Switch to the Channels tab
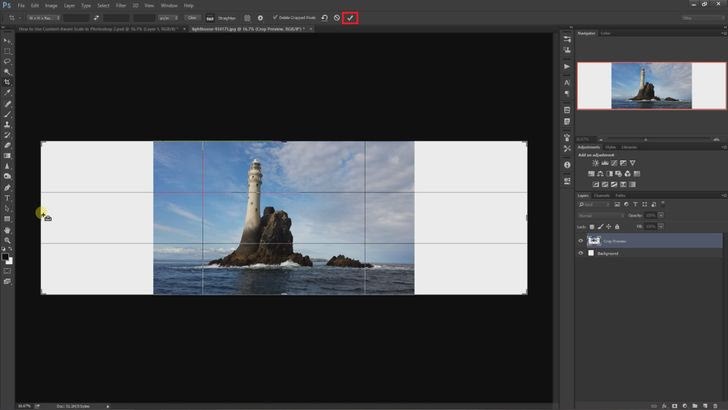Viewport: 728px width, 410px height. (602, 195)
